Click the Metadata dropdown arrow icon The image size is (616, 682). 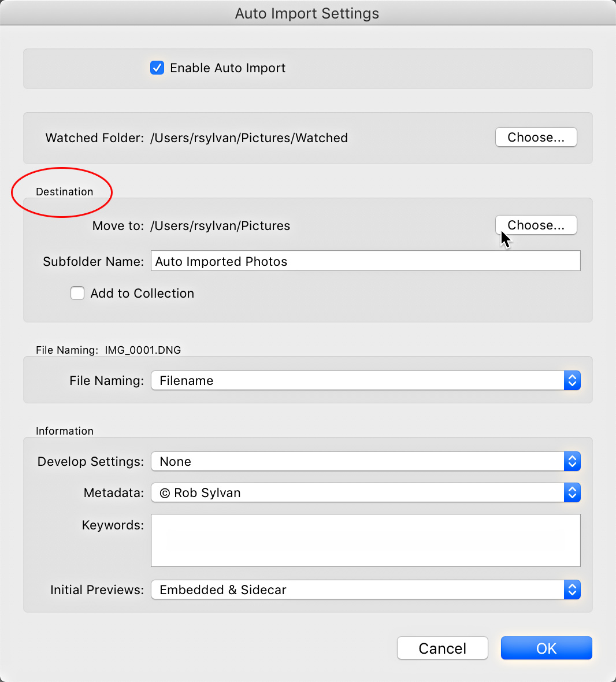[x=572, y=492]
